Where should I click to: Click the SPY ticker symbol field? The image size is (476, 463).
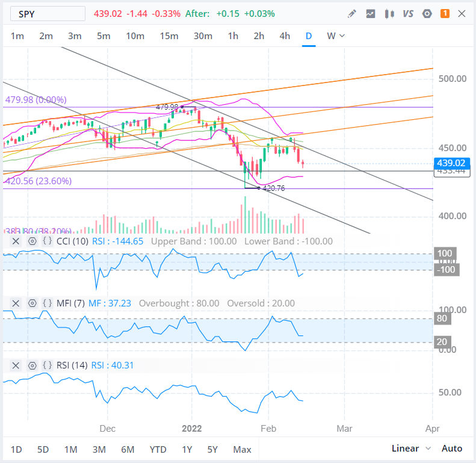tap(48, 14)
